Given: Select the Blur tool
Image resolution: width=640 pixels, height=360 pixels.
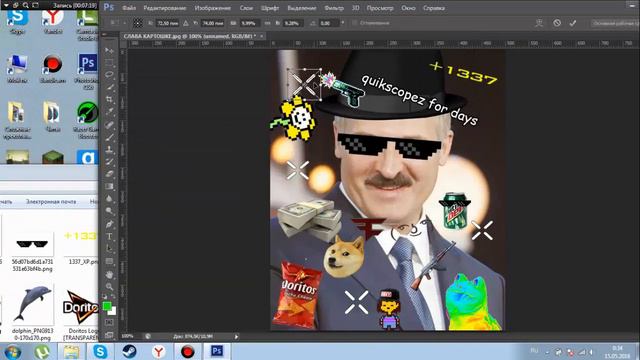Looking at the screenshot, I should tap(109, 199).
